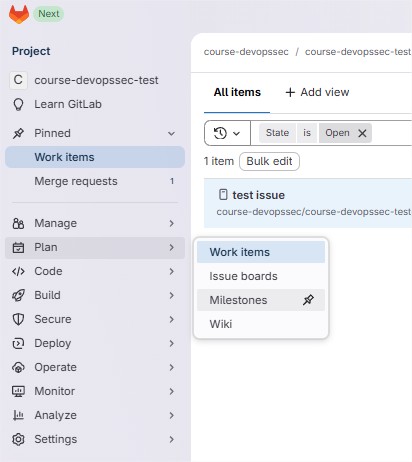412x462 pixels.
Task: Click the Deploy icon
Action: (18, 343)
